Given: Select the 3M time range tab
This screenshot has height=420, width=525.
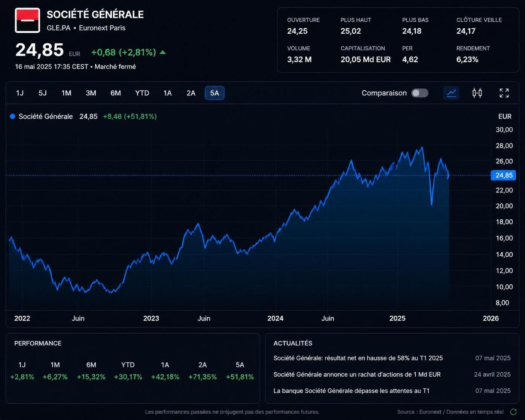Looking at the screenshot, I should click(91, 93).
